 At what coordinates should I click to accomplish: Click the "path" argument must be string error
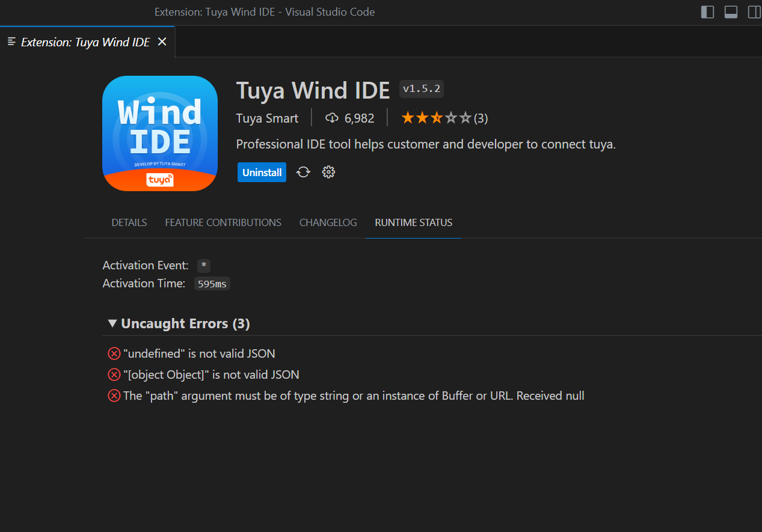point(354,396)
